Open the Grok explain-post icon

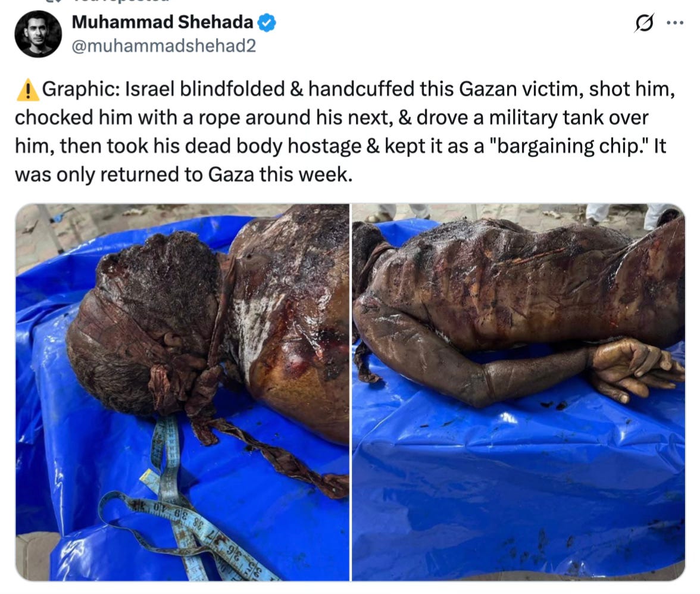coord(644,23)
